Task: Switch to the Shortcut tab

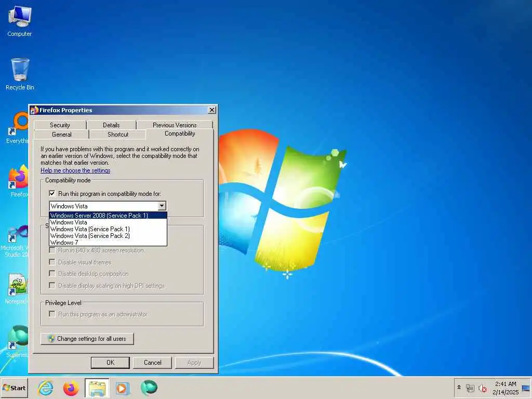Action: coord(118,135)
